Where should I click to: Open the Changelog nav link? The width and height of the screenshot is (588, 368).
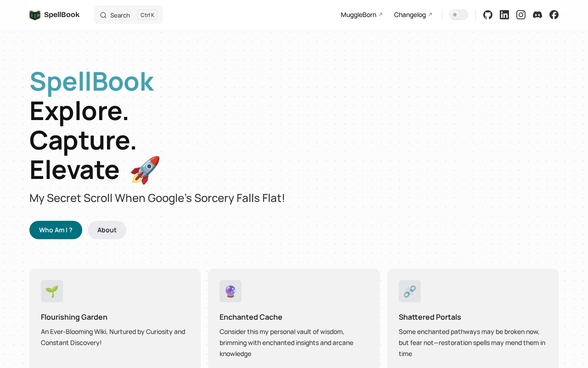(x=413, y=15)
